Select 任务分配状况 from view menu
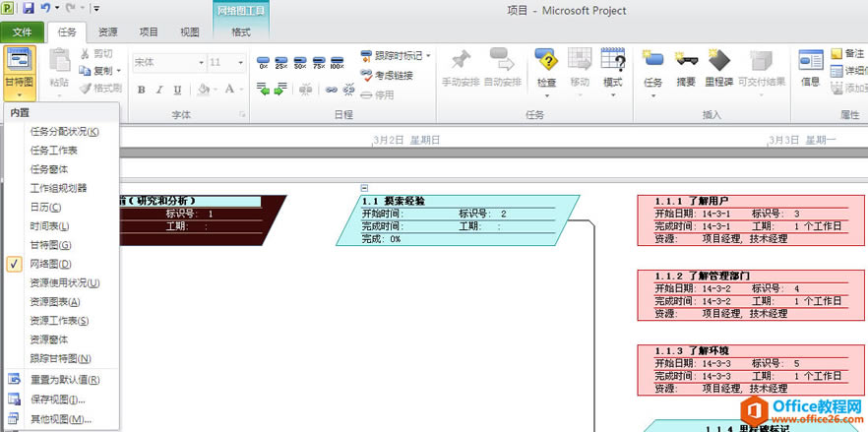This screenshot has height=432, width=868. pos(61,131)
